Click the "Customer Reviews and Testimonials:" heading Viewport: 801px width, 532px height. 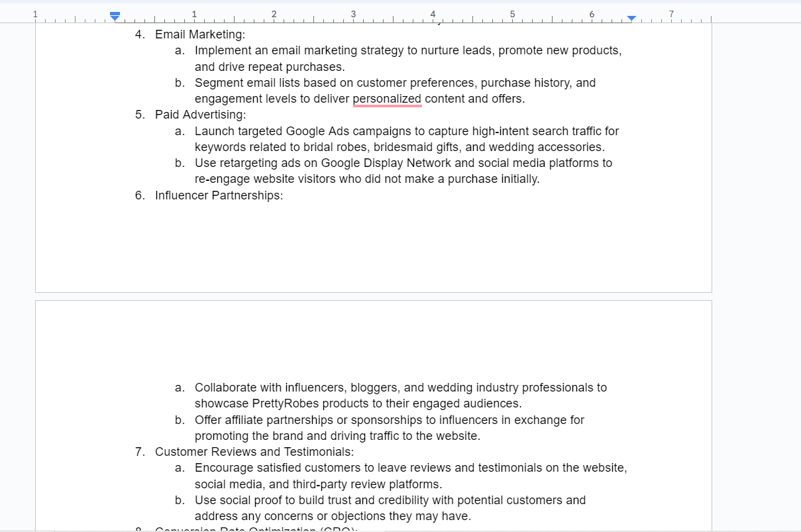254,452
